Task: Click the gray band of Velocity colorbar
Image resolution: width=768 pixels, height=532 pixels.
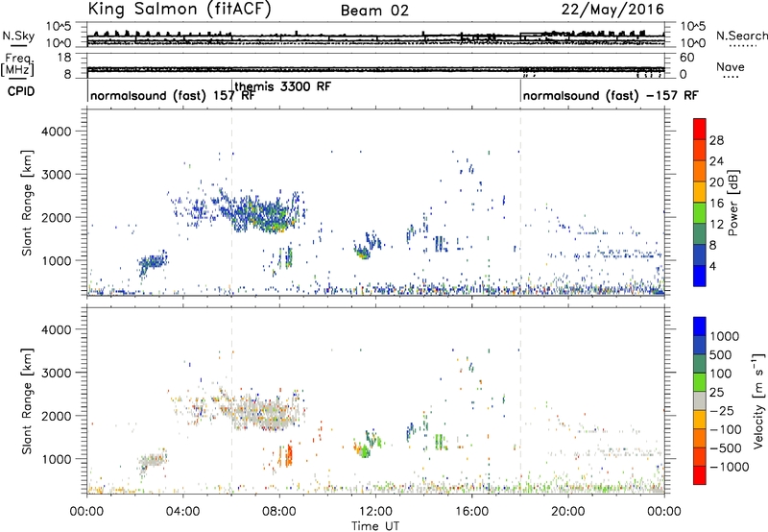Action: (x=700, y=401)
